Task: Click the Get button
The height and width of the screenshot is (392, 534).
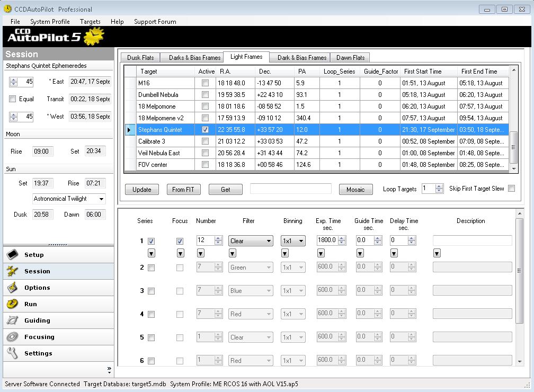Action: click(226, 189)
